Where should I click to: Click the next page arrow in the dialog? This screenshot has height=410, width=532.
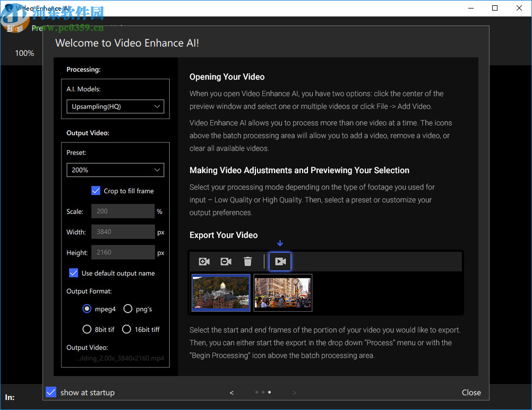tap(295, 392)
